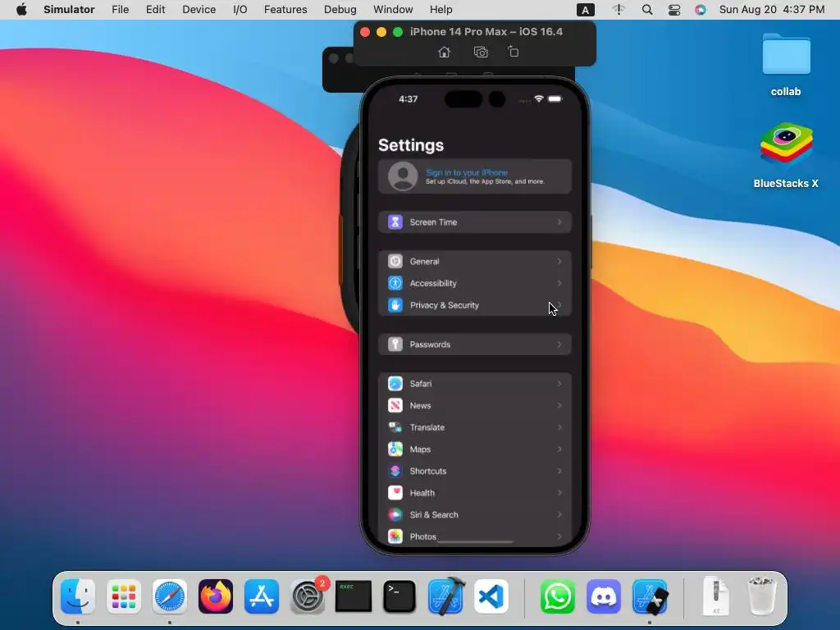
Task: Open Launchpad from the Dock
Action: click(124, 596)
